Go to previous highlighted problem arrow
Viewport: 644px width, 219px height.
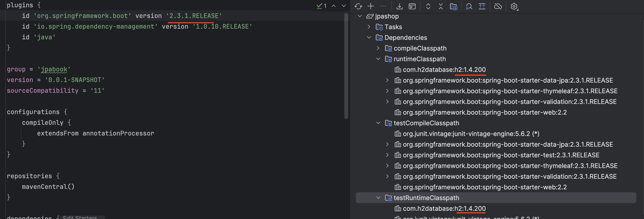point(334,6)
